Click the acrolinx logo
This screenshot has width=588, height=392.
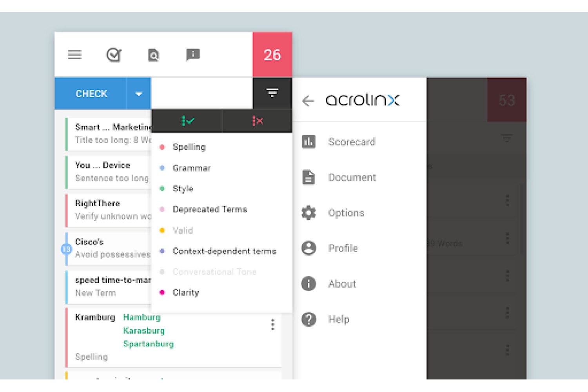[x=362, y=100]
